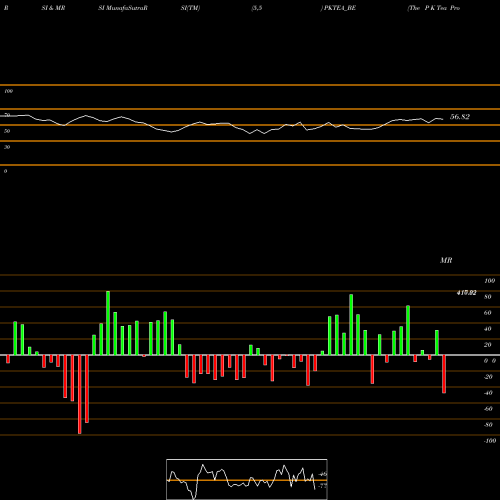Click the '(5,5' parameter text
Image resolution: width=500 pixels, height=500 pixels.
pos(257,8)
